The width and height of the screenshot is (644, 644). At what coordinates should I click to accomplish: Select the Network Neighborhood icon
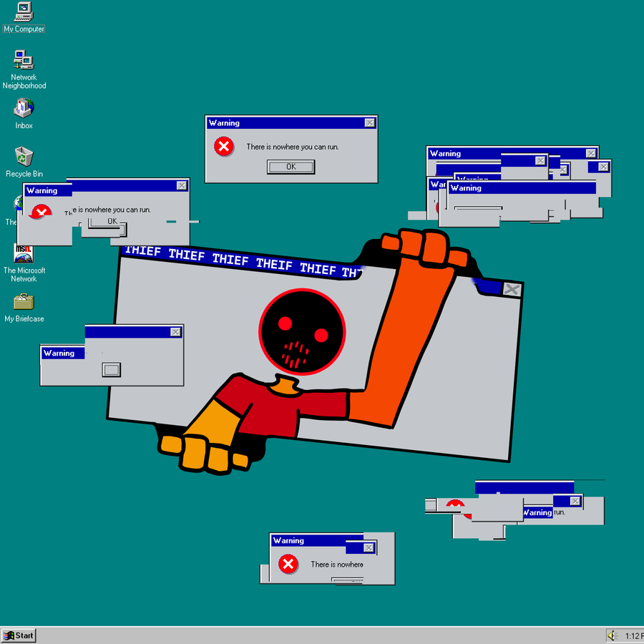pos(24,69)
